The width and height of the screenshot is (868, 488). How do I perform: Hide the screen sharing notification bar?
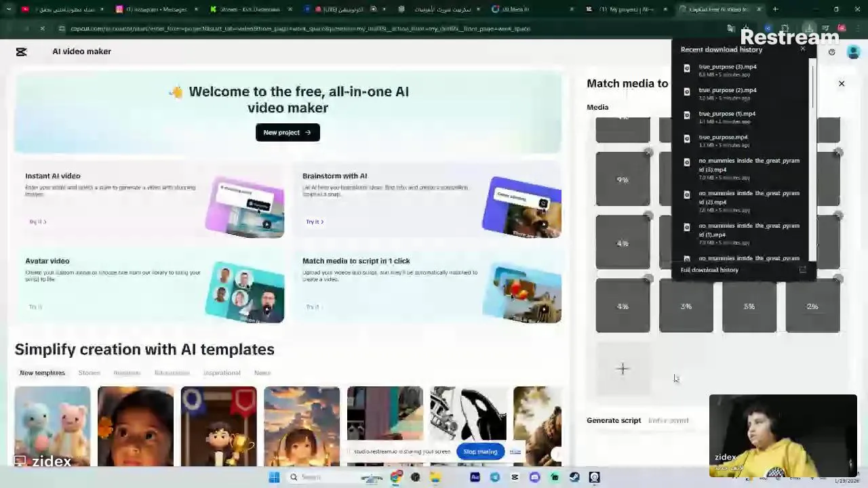point(515,451)
